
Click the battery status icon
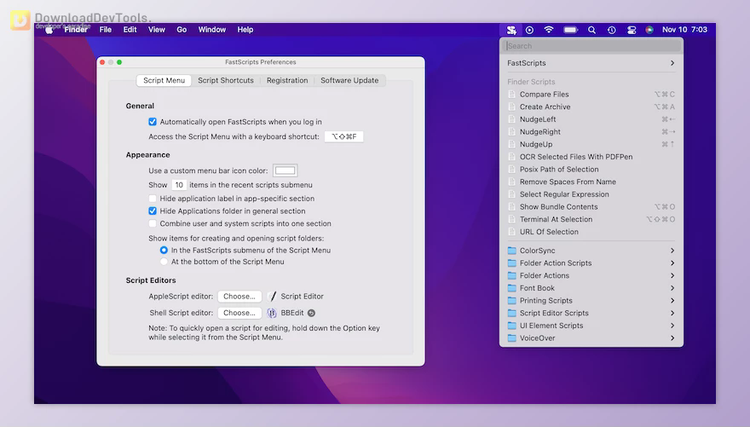point(571,30)
